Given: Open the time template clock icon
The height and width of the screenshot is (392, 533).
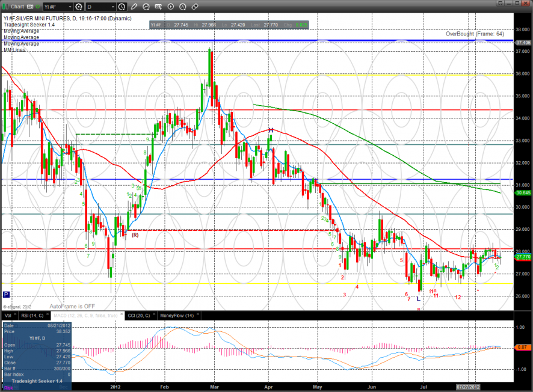Looking at the screenshot, I should [122, 7].
